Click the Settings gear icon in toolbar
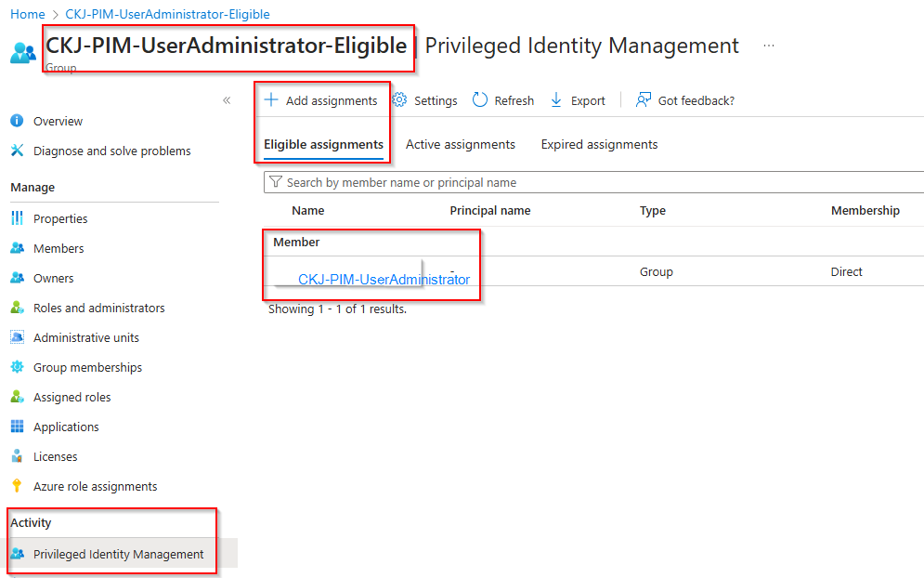 [400, 100]
